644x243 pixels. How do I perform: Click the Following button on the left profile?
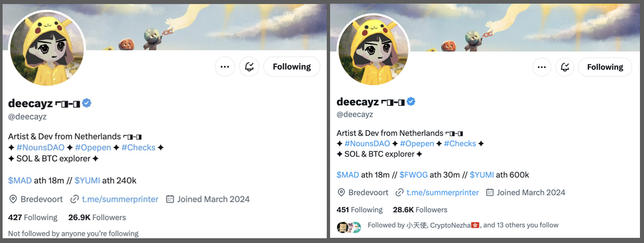[x=292, y=67]
